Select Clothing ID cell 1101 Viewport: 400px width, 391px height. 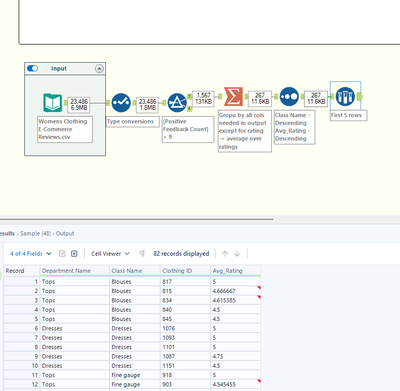pyautogui.click(x=185, y=347)
